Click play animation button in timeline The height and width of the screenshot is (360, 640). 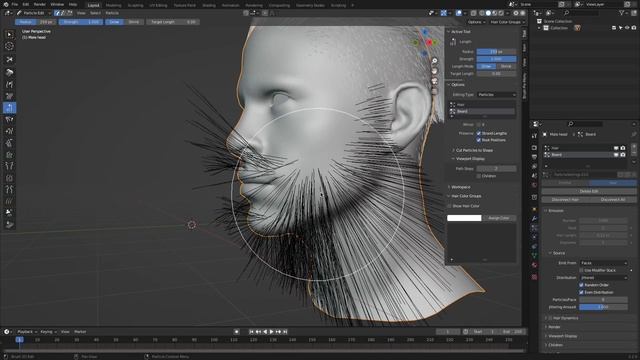pos(271,332)
